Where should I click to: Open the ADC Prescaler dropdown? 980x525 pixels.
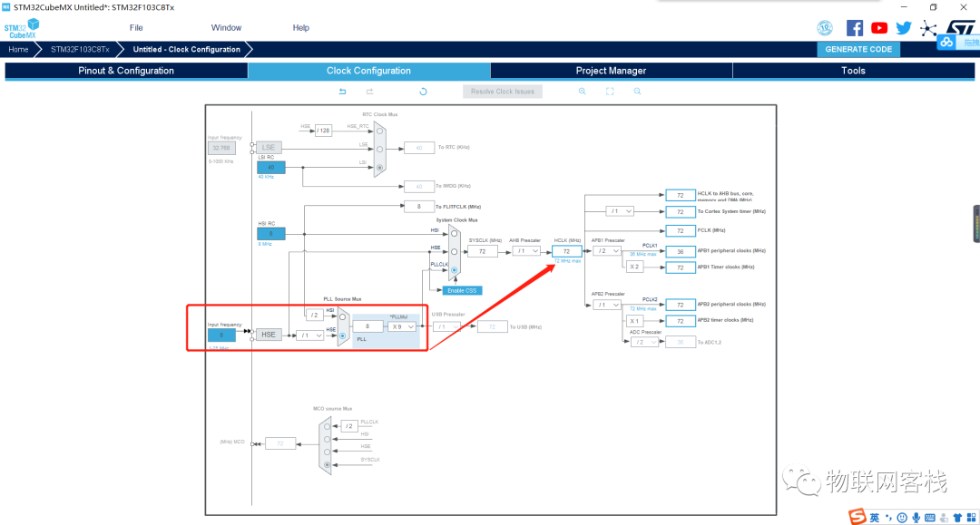(644, 342)
